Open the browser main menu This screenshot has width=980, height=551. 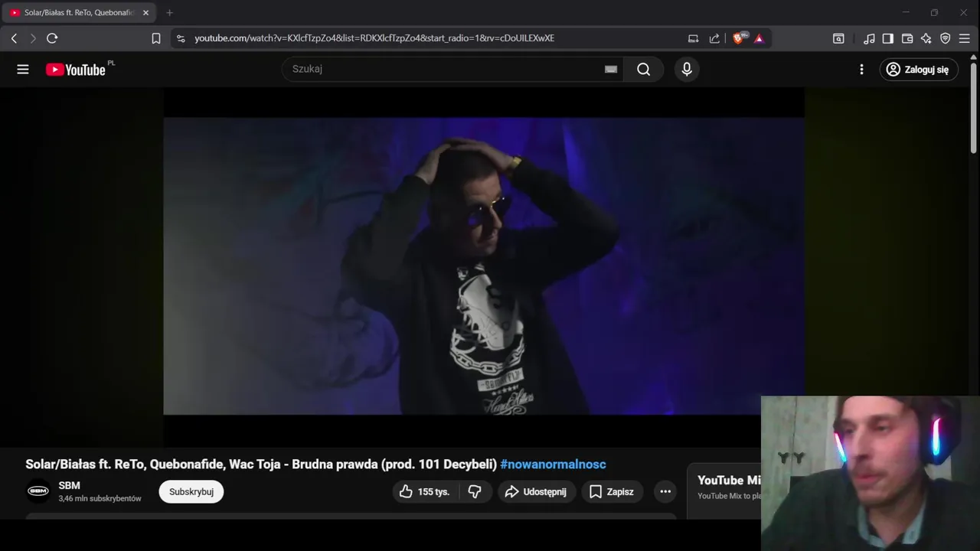[965, 38]
